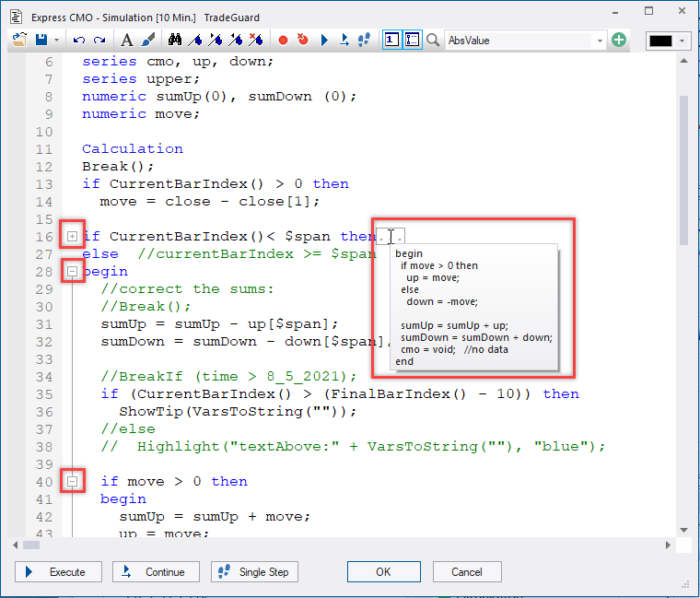Click the Continue button

[x=155, y=572]
